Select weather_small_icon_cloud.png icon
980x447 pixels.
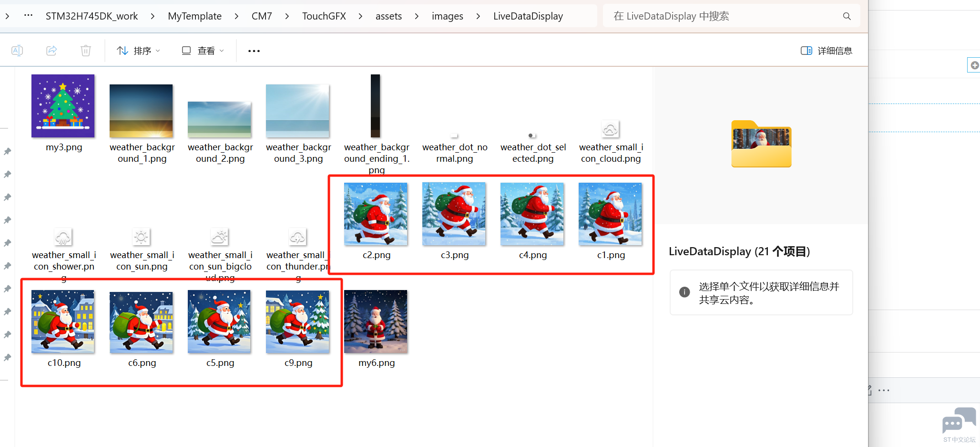point(610,129)
